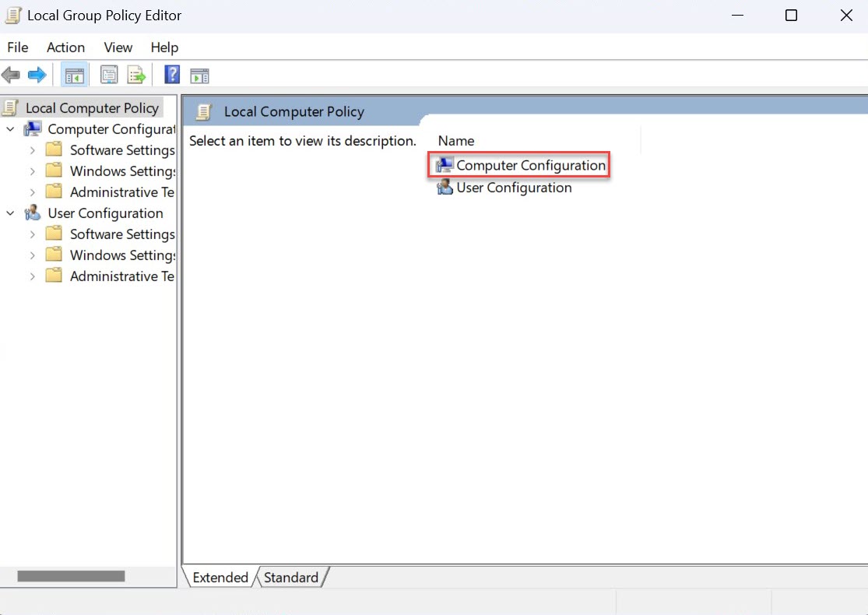
Task: Click the Local Computer Policy scroll icon in the tree
Action: 11,108
